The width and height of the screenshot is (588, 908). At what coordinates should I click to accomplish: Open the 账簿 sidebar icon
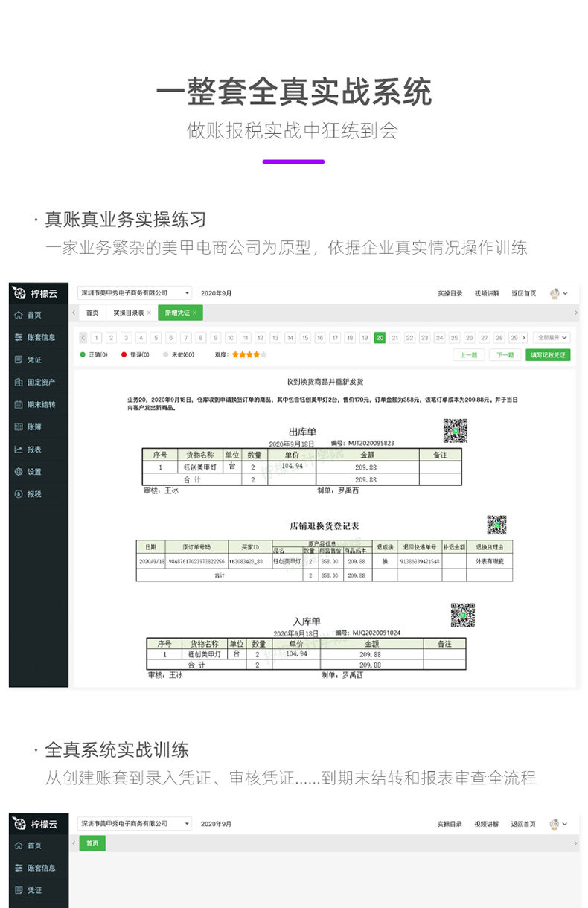tap(19, 427)
